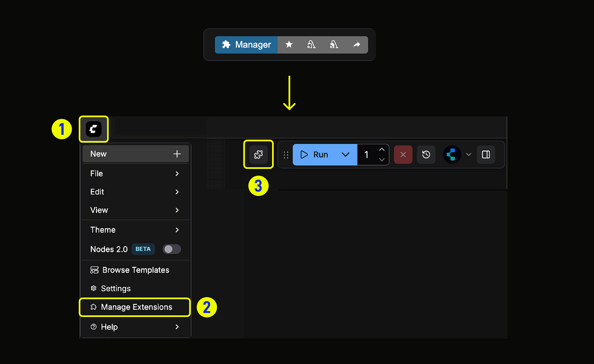
Task: Open the View submenu
Action: (x=135, y=210)
